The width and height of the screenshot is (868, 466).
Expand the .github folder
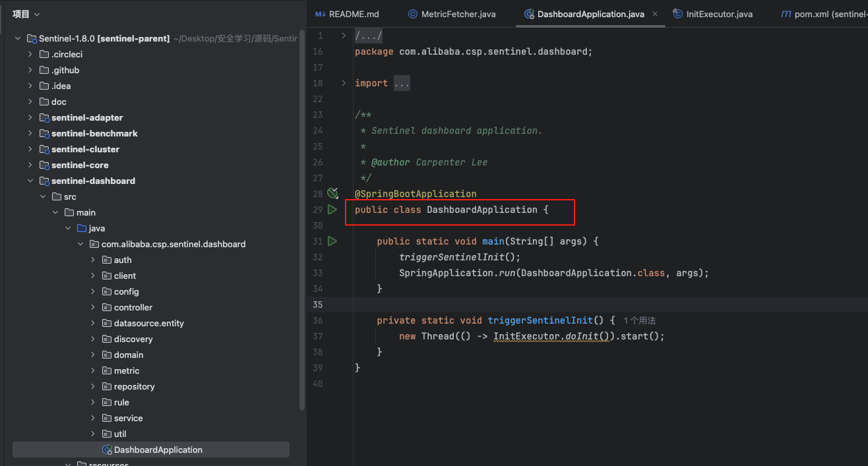click(30, 71)
